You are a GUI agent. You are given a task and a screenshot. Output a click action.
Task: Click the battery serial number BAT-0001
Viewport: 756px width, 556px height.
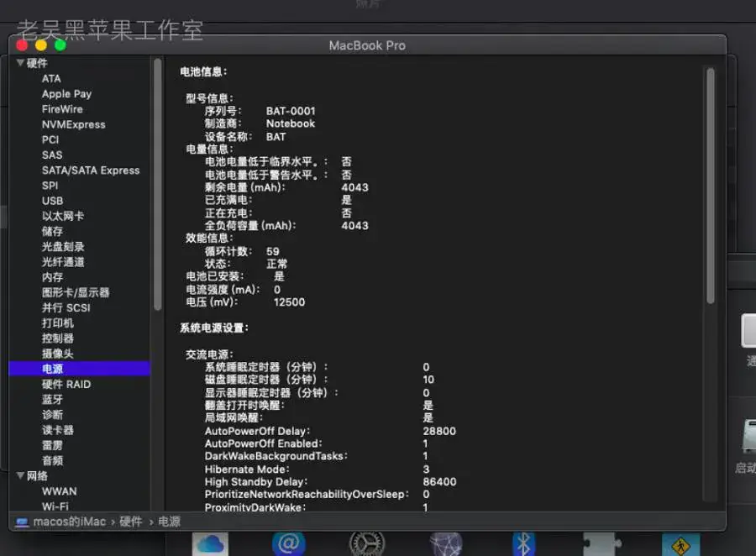(291, 112)
